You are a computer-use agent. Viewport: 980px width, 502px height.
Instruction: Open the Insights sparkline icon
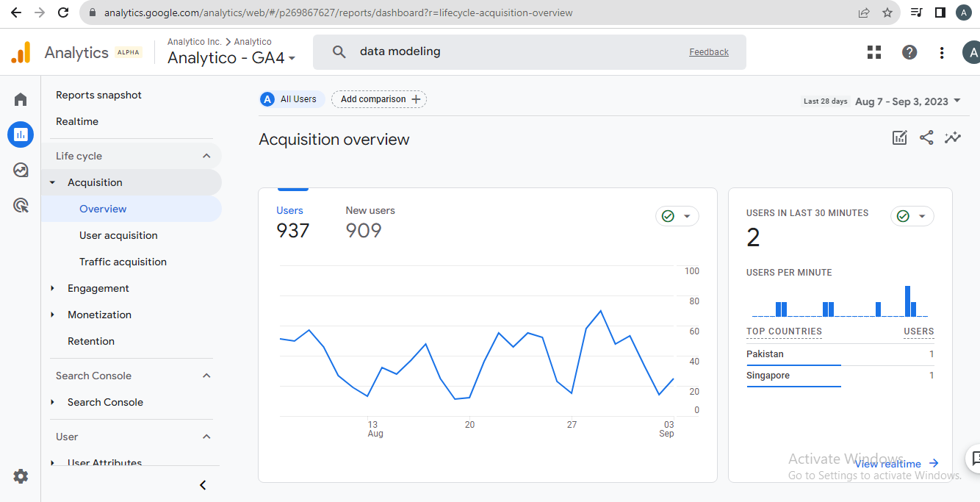953,137
